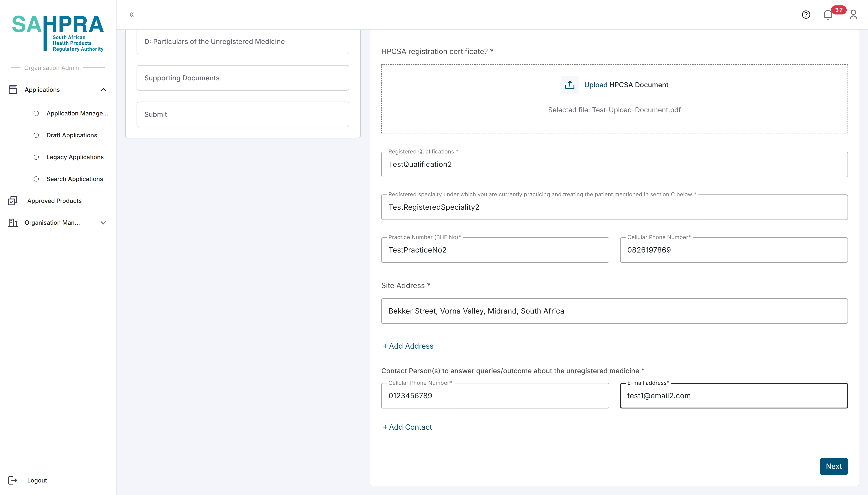The height and width of the screenshot is (495, 868).
Task: Click the HPCSA registration certificate label
Action: 437,51
